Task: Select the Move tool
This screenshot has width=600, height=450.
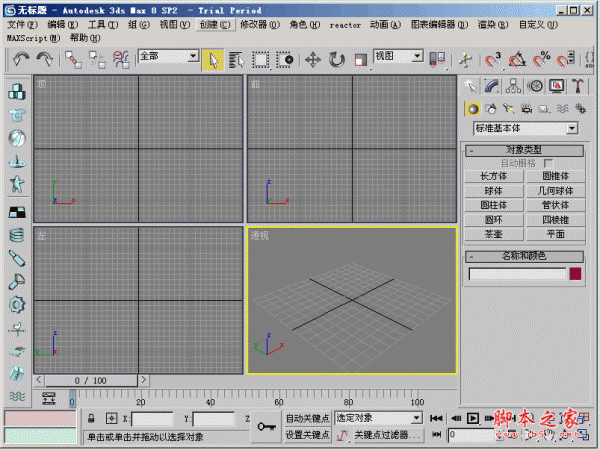Action: pos(313,60)
